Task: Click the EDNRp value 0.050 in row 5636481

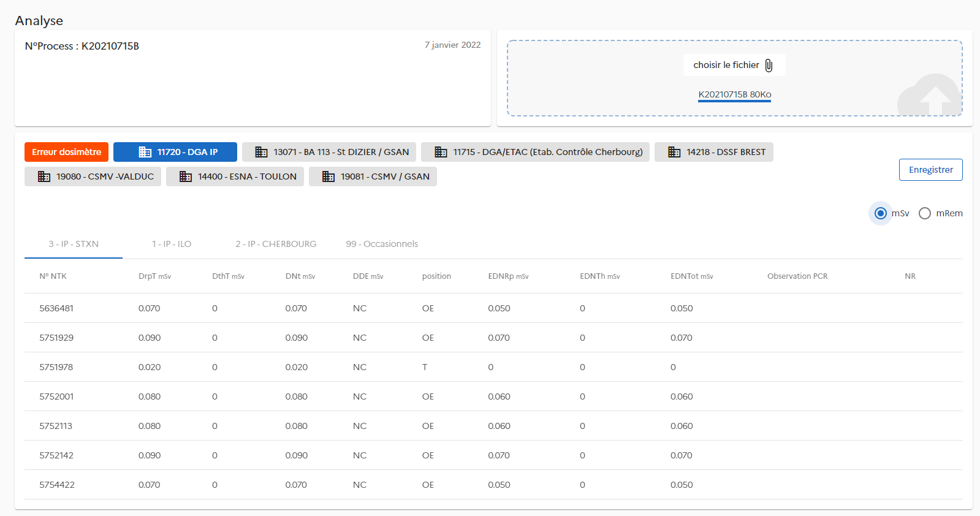Action: point(499,308)
